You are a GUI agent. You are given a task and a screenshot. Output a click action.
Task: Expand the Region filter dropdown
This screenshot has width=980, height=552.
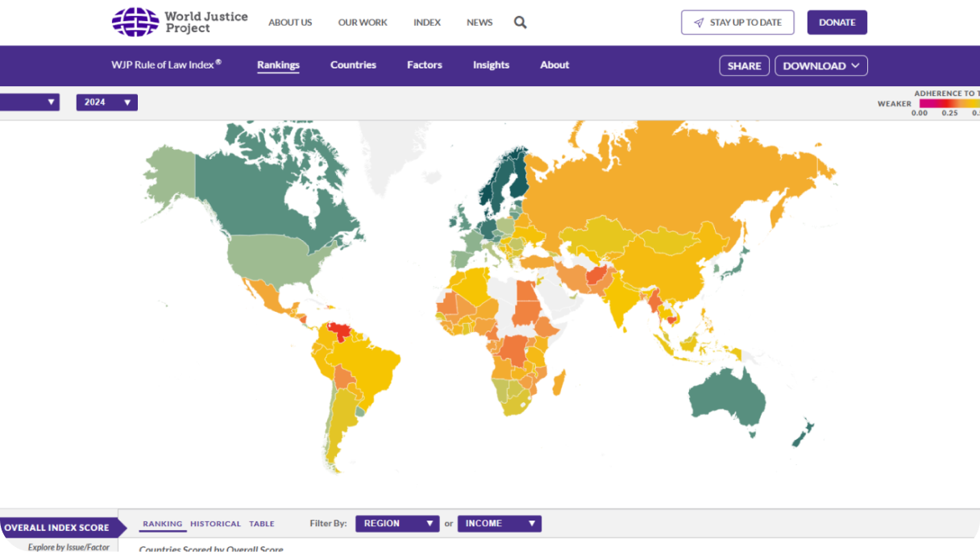[397, 524]
